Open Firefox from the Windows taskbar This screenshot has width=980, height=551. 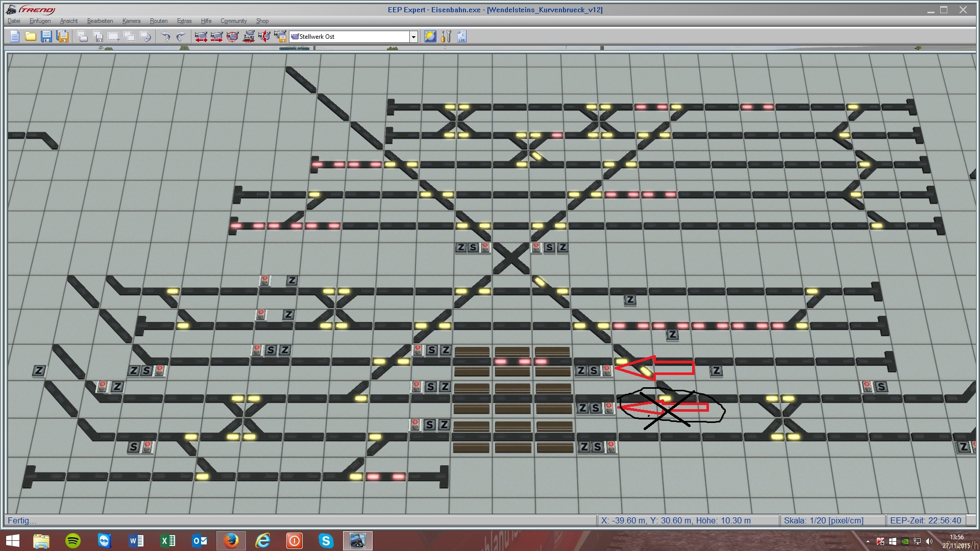pos(231,540)
